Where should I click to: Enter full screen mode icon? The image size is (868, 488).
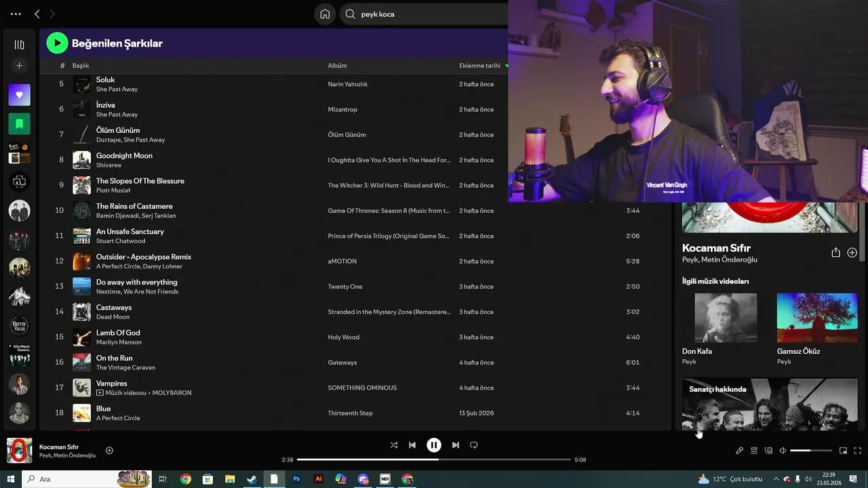(858, 451)
